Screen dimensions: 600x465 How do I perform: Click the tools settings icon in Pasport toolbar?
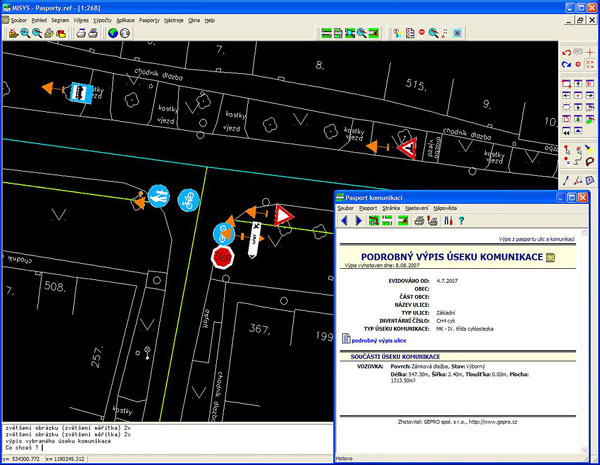448,220
